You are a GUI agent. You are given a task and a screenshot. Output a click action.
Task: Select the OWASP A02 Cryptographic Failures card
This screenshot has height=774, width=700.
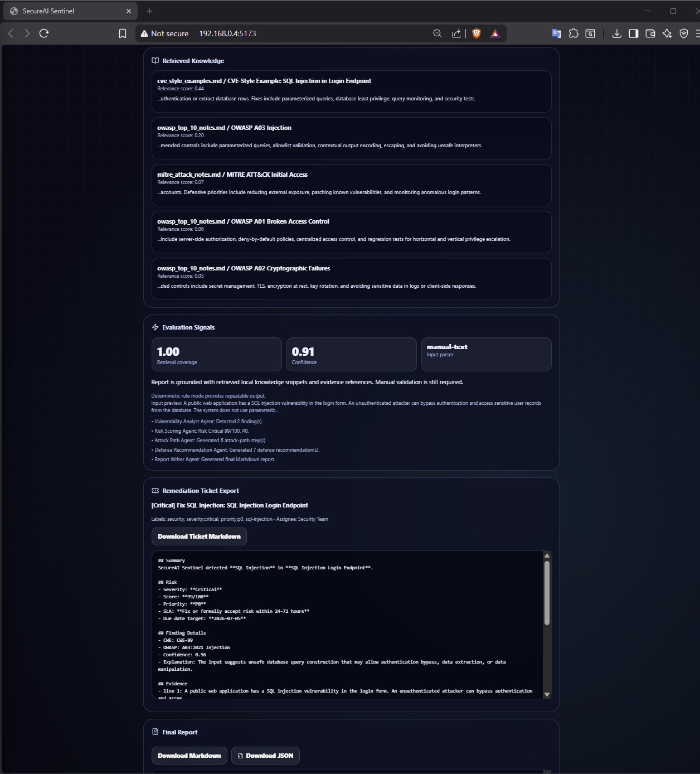pyautogui.click(x=352, y=279)
